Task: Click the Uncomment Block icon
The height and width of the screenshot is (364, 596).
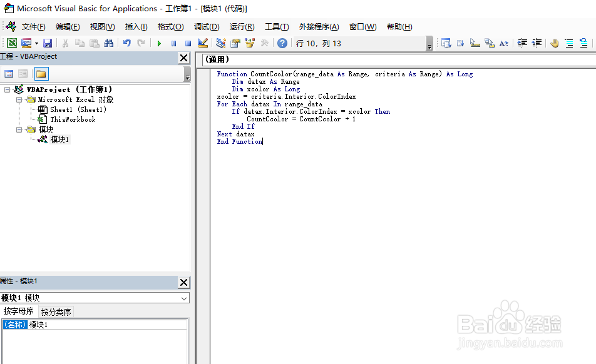Action: coord(583,43)
